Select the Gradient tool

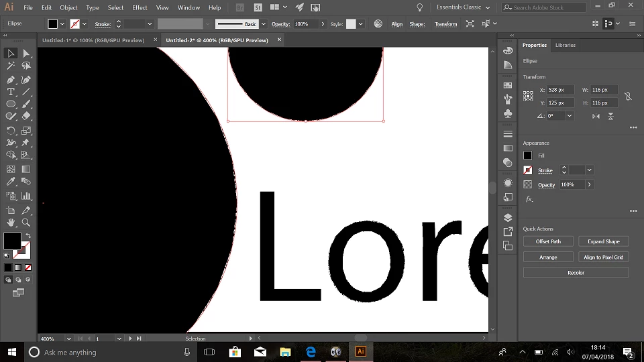point(26,169)
